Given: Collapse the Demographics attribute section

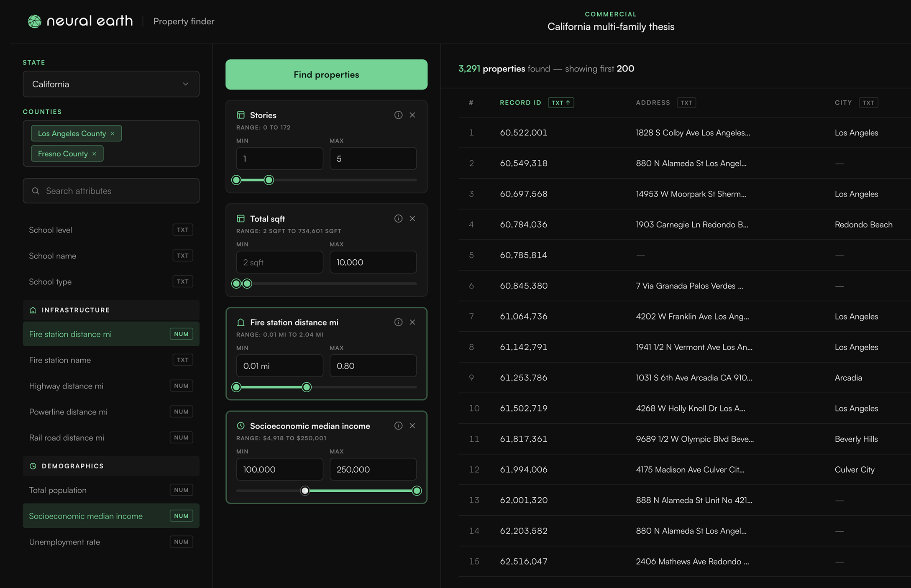Looking at the screenshot, I should pos(111,466).
